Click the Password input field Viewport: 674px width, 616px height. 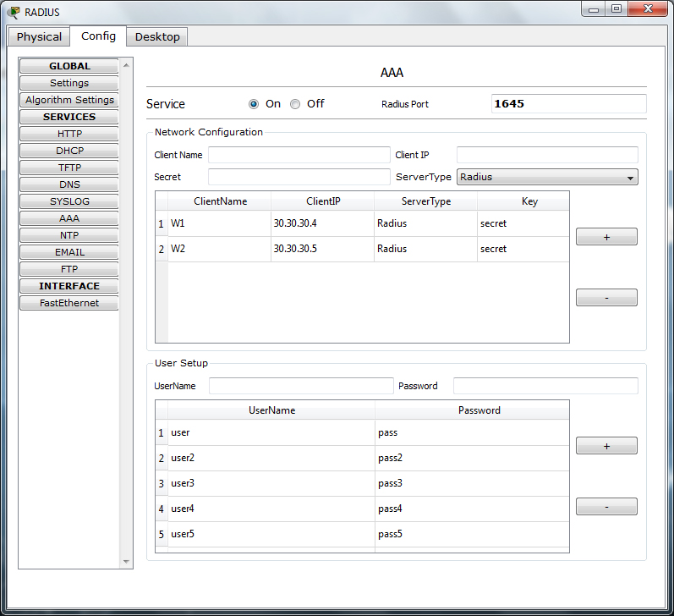[x=546, y=386]
